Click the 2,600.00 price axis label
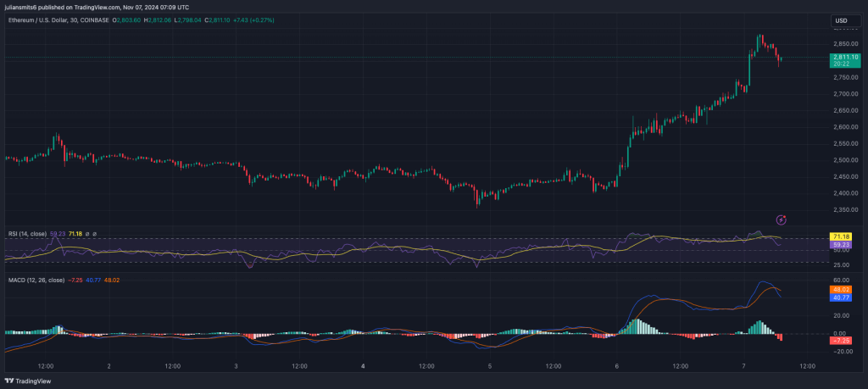 pyautogui.click(x=845, y=127)
